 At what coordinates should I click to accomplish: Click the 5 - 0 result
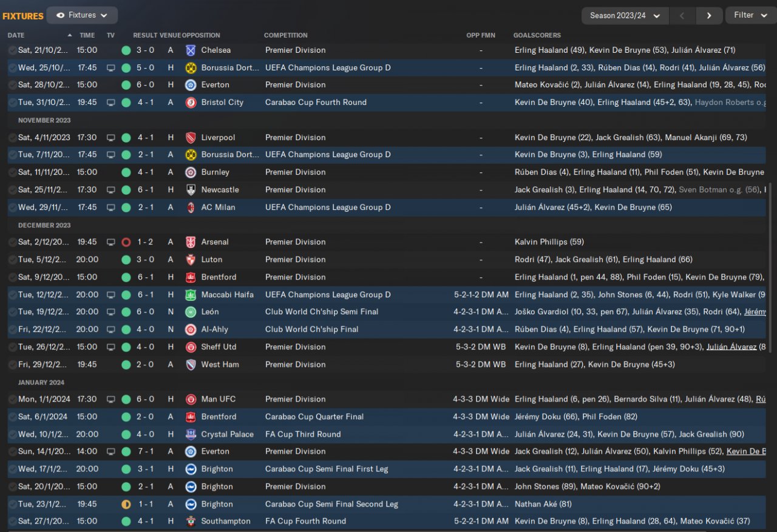coord(146,68)
